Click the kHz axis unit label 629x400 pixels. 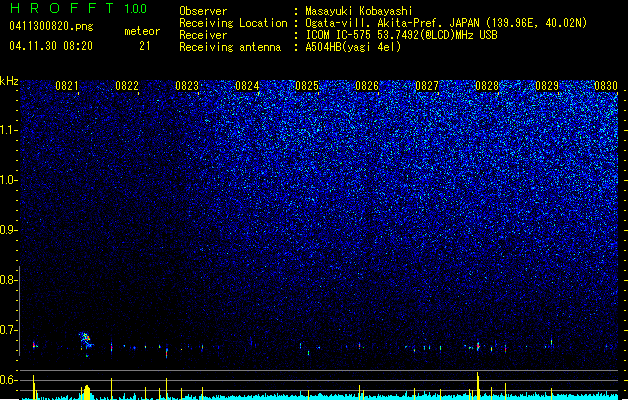pyautogui.click(x=9, y=81)
